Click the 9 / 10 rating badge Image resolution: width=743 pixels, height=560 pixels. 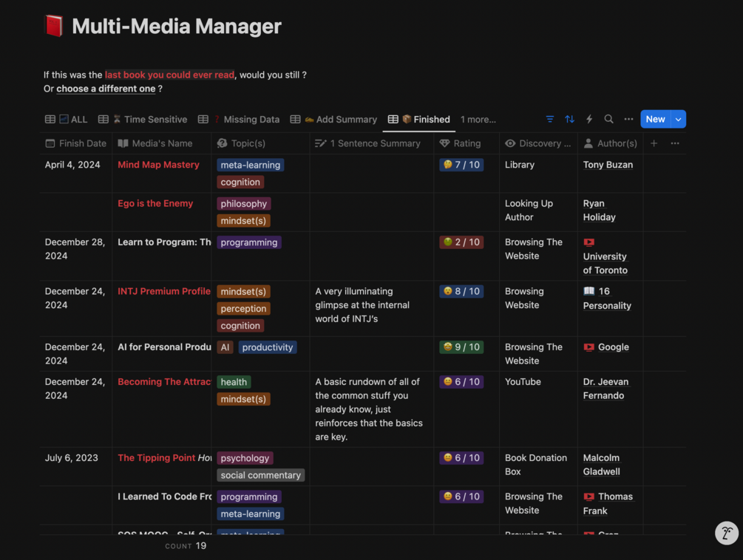click(461, 347)
